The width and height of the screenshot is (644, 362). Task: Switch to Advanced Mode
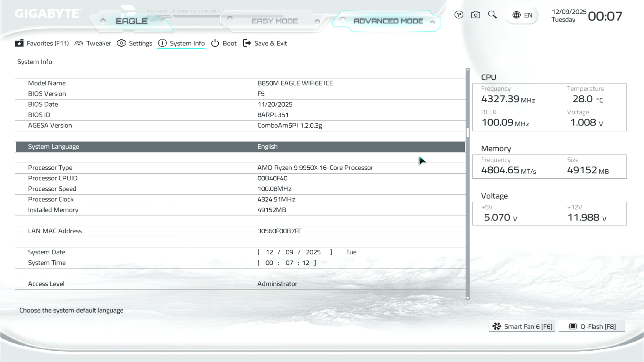click(x=388, y=21)
